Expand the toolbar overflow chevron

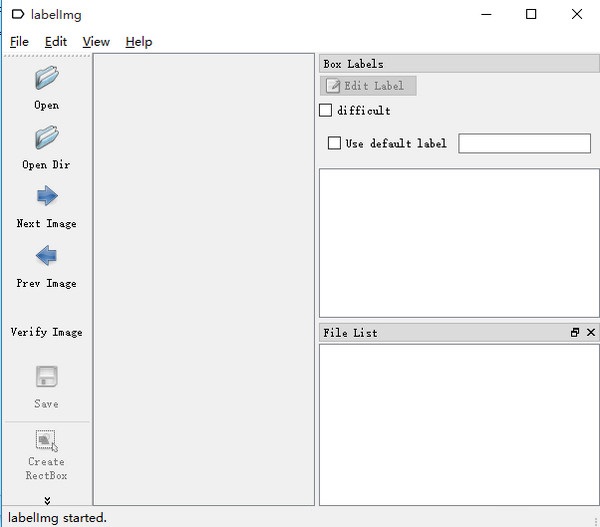[46, 500]
